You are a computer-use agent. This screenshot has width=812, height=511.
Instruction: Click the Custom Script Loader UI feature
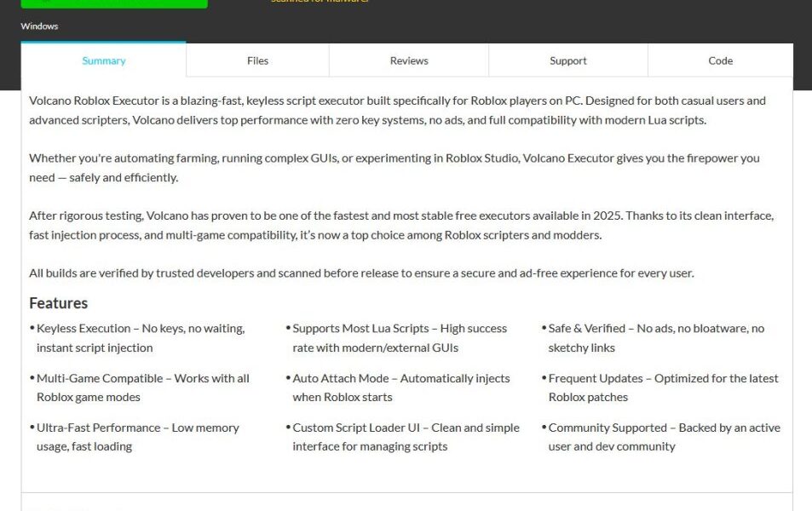point(406,436)
